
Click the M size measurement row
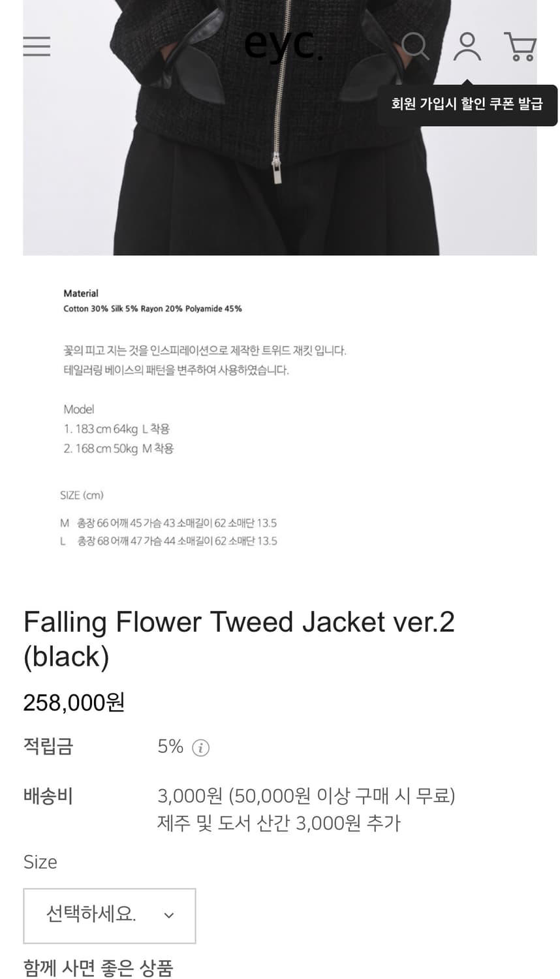(x=168, y=523)
